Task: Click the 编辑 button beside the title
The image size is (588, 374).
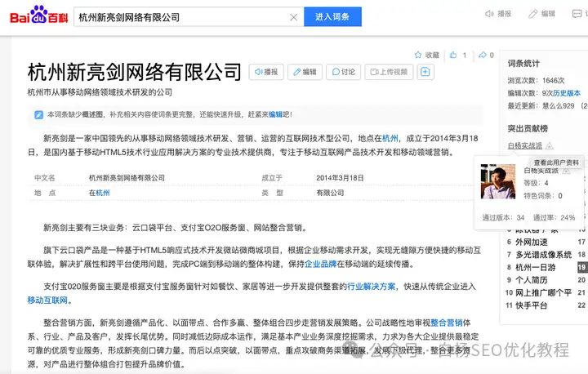Action: click(305, 72)
